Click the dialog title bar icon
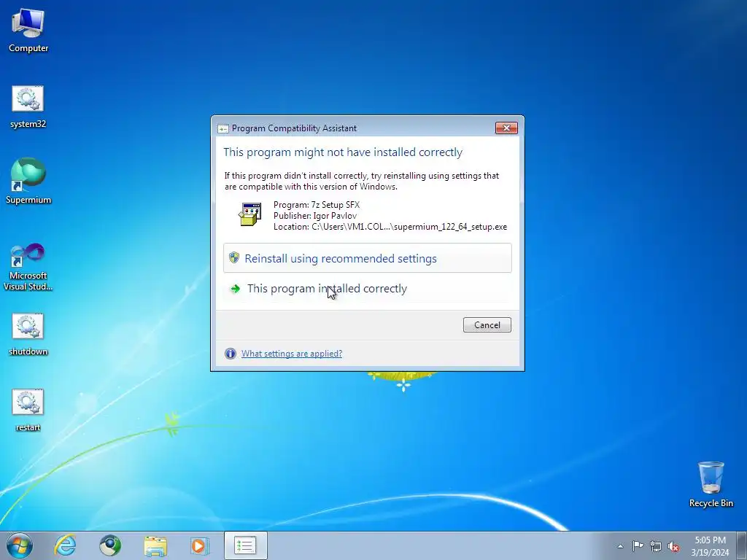Image resolution: width=747 pixels, height=560 pixels. (223, 128)
